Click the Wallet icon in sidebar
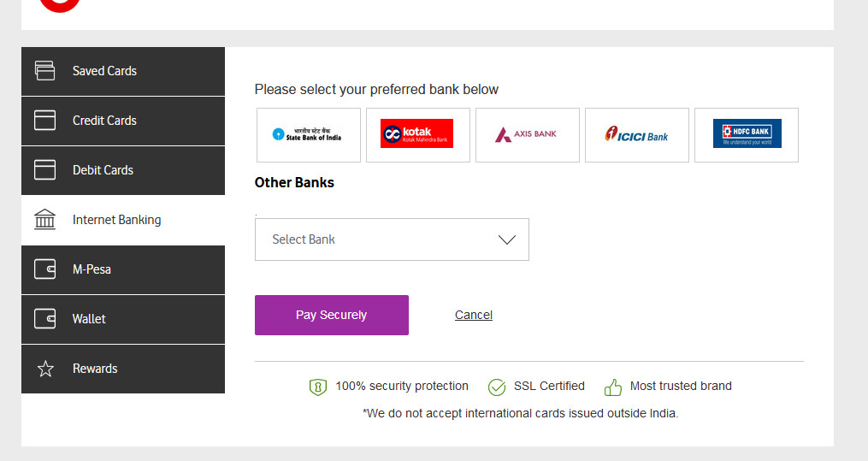This screenshot has width=868, height=461. pyautogui.click(x=44, y=319)
